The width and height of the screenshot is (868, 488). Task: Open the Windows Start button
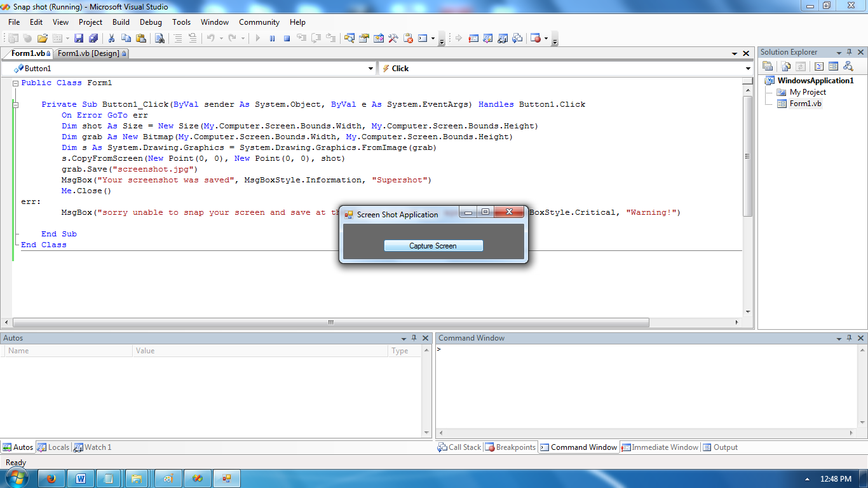click(x=17, y=477)
